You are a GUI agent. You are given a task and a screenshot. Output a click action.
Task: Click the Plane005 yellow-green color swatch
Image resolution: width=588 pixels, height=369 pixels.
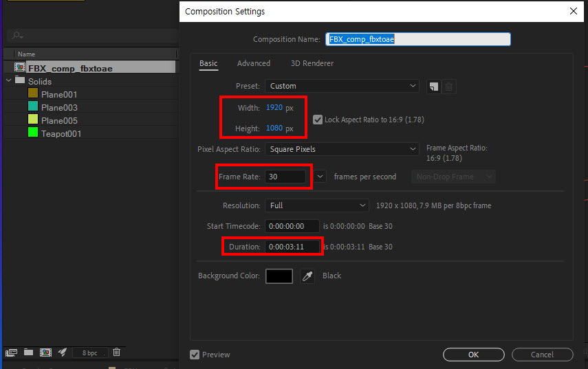pos(33,119)
